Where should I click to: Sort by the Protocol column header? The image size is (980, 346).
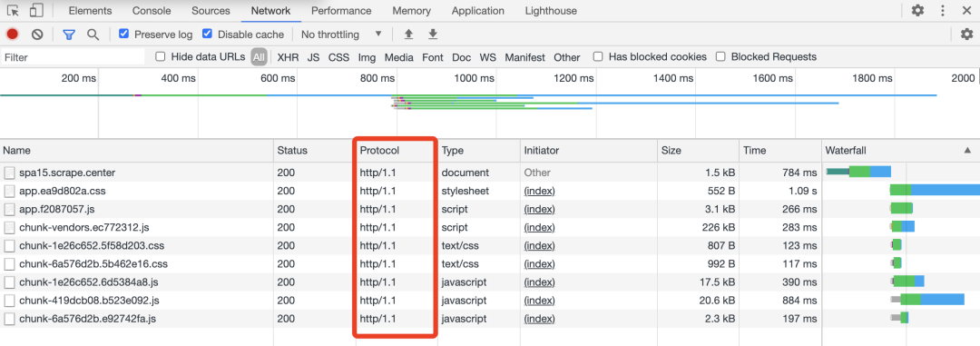point(397,151)
